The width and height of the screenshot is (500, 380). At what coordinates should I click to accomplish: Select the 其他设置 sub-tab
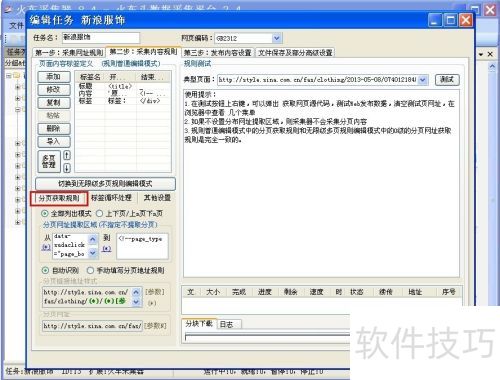(x=157, y=198)
